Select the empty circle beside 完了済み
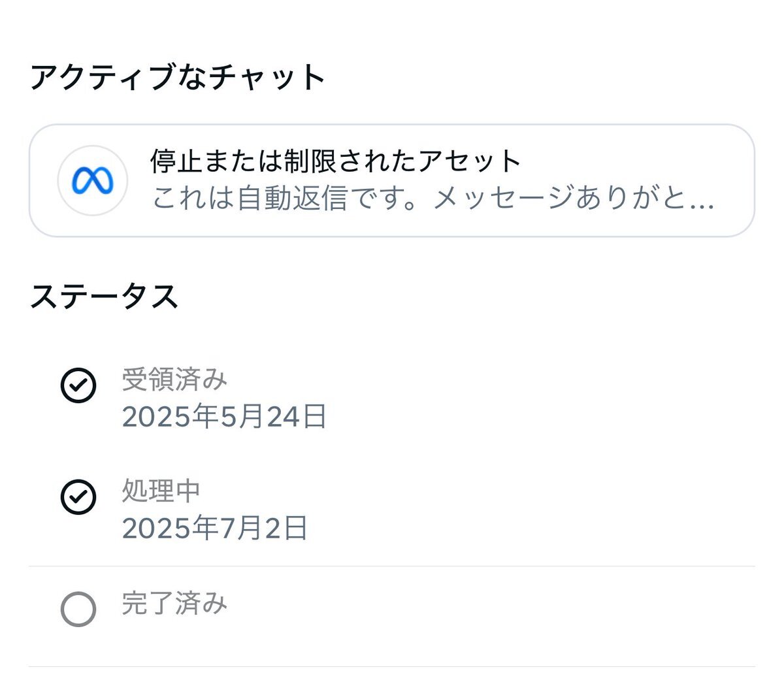The image size is (784, 699). coord(78,610)
